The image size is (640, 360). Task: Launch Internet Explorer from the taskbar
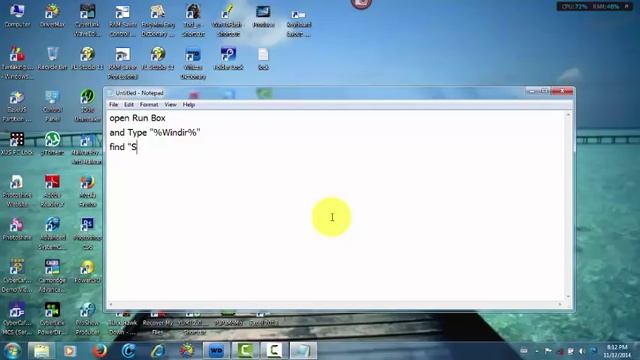158,351
